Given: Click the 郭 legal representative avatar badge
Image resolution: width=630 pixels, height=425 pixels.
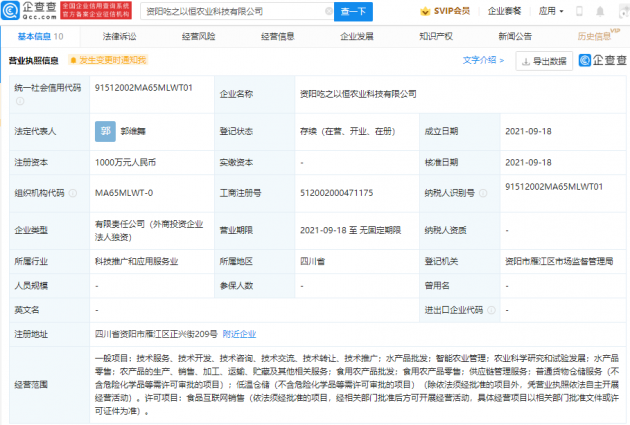Looking at the screenshot, I should (x=105, y=130).
